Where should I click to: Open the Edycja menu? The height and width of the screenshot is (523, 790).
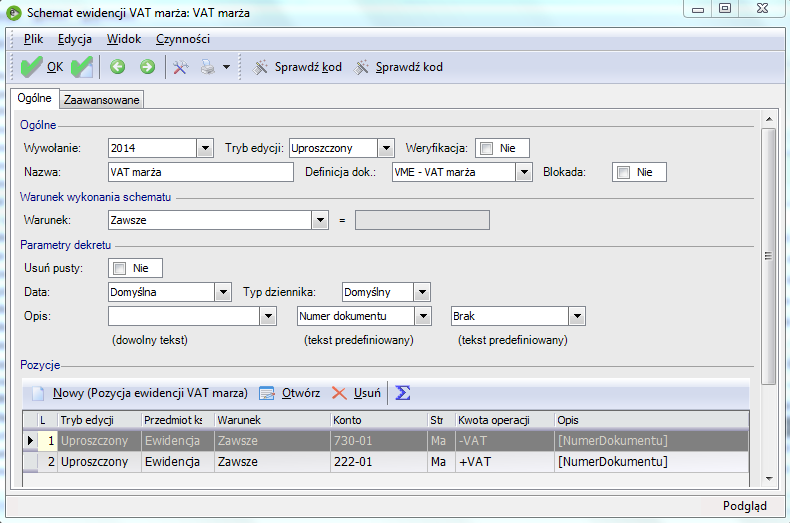pyautogui.click(x=75, y=39)
